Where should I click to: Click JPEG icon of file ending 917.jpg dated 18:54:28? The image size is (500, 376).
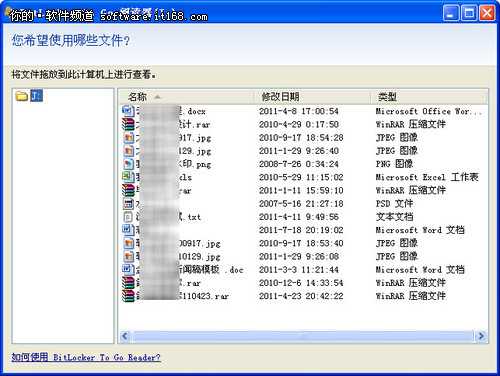click(x=128, y=138)
